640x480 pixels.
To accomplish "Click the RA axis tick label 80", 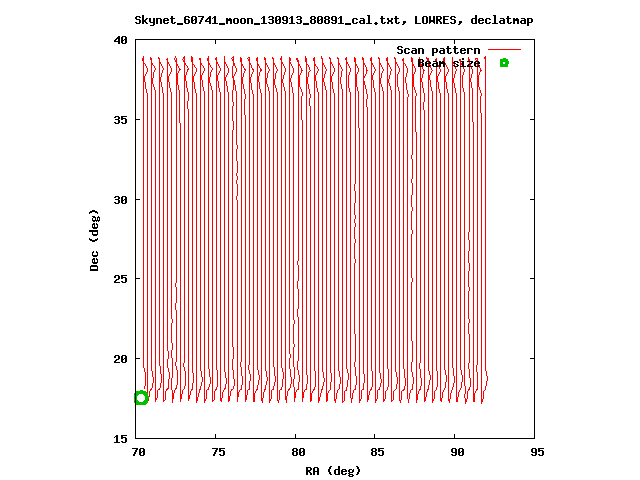I will coord(298,452).
